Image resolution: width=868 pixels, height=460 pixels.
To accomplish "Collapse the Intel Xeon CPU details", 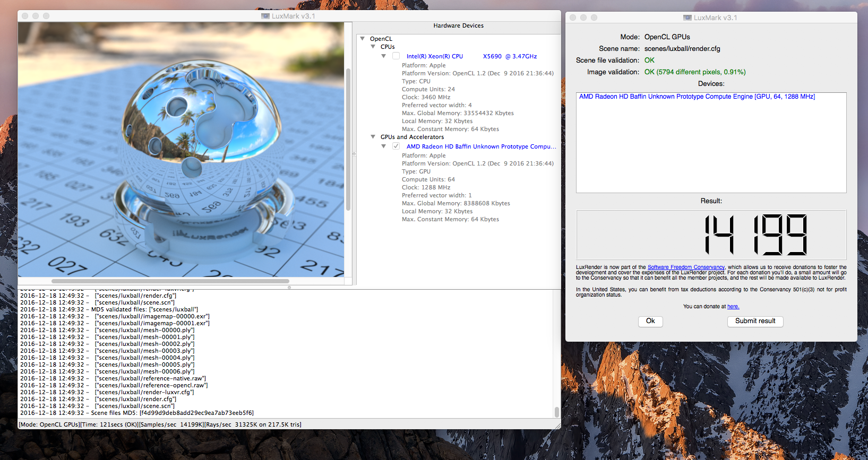I will click(384, 56).
